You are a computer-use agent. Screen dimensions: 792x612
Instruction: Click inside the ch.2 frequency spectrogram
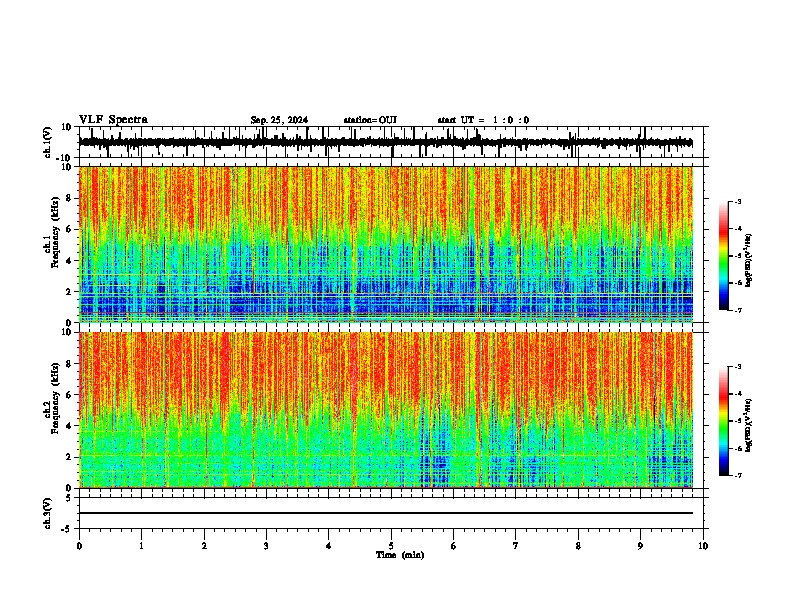pos(386,410)
